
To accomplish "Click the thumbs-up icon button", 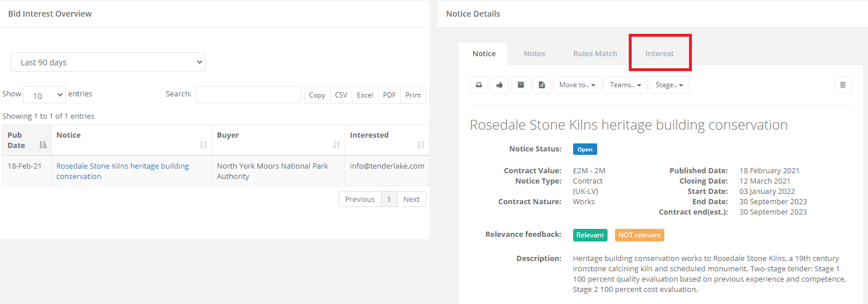I will coord(500,85).
